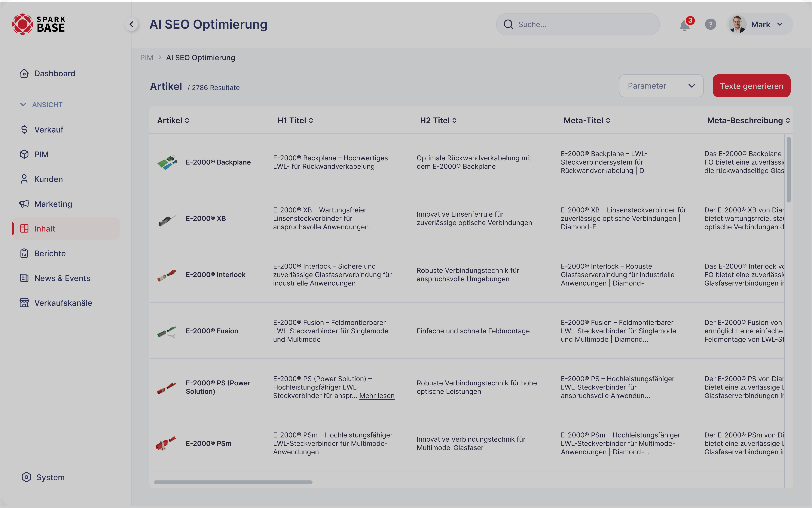812x508 pixels.
Task: Click the Dashboard home icon
Action: (24, 73)
